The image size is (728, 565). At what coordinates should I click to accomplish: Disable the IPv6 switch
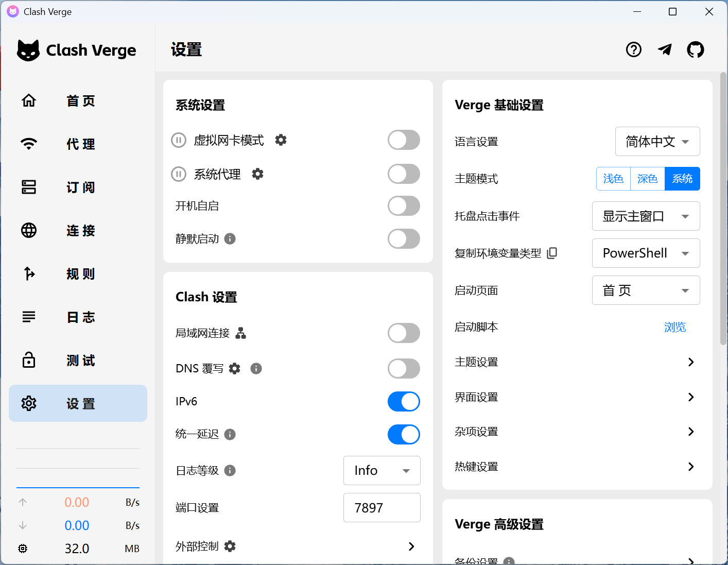click(x=404, y=402)
